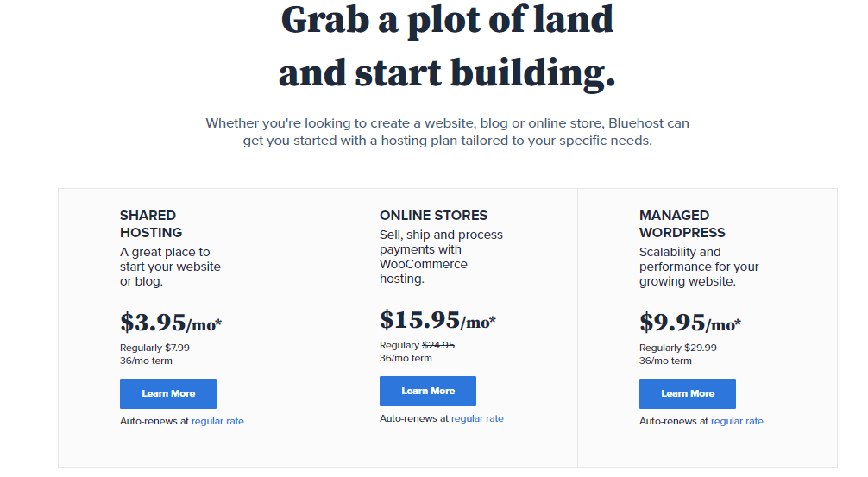The image size is (868, 477).
Task: Open regular rate link in Managed WordPress card
Action: click(x=737, y=421)
